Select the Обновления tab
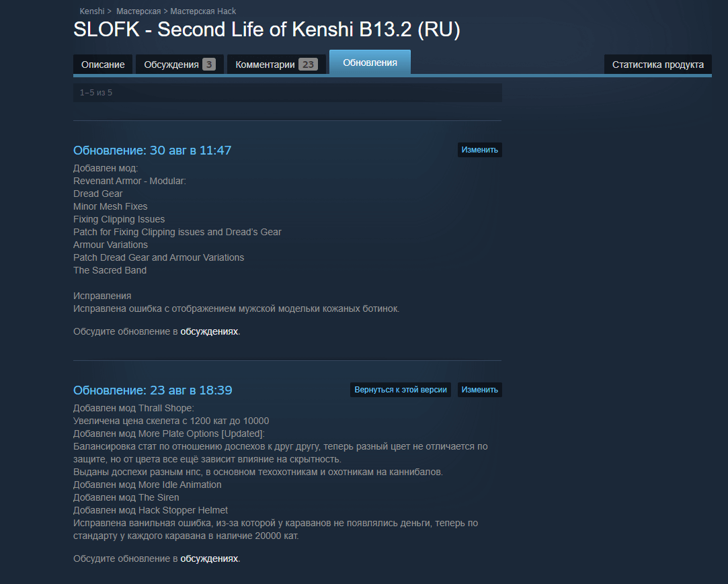Image resolution: width=728 pixels, height=584 pixels. (370, 62)
